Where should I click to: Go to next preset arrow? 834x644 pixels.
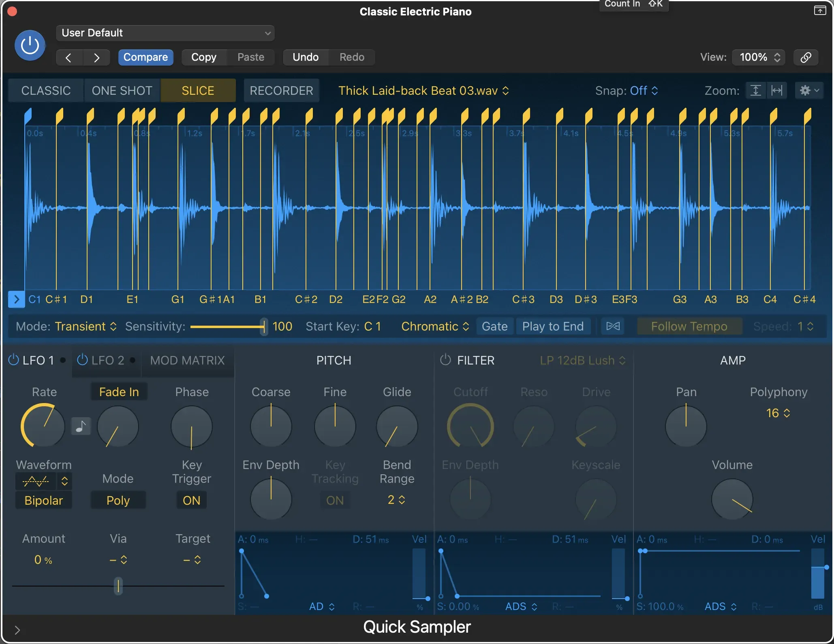click(x=96, y=58)
